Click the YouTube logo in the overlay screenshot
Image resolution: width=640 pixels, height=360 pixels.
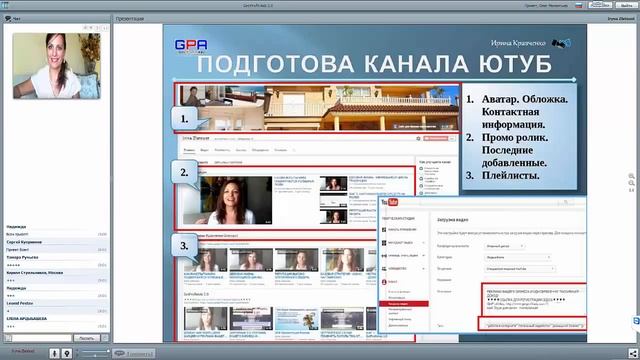point(389,202)
